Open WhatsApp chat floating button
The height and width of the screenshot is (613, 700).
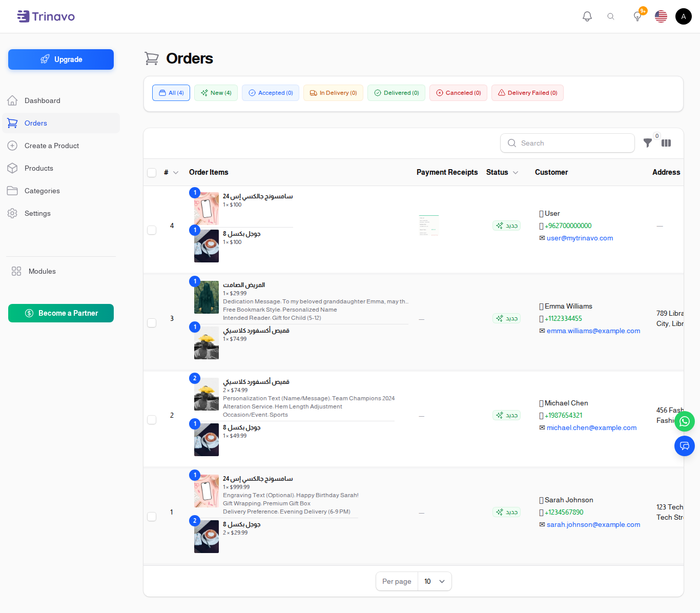coord(685,422)
